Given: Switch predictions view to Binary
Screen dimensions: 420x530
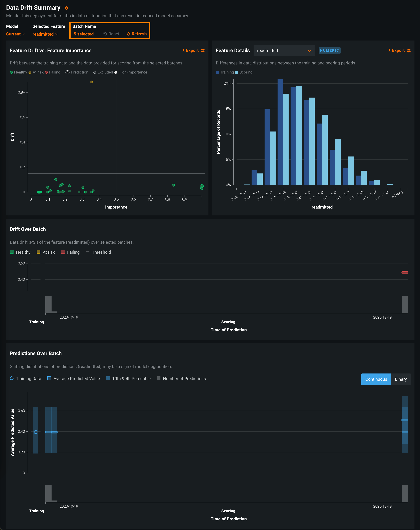Looking at the screenshot, I should tap(401, 379).
